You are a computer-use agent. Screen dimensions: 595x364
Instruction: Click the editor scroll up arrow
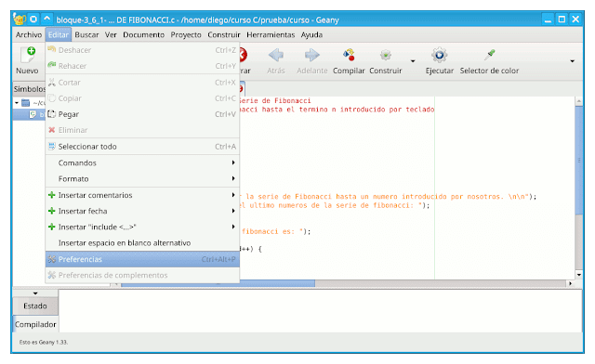578,101
